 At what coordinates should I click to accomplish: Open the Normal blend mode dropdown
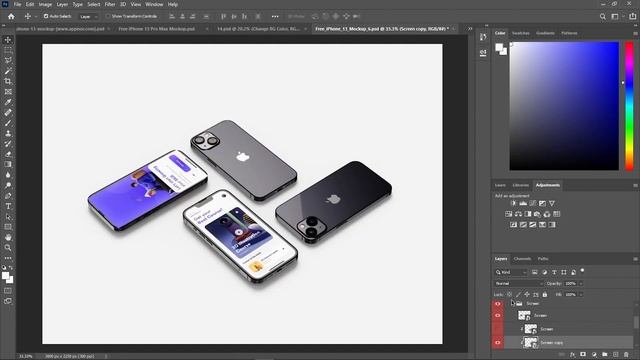click(519, 283)
